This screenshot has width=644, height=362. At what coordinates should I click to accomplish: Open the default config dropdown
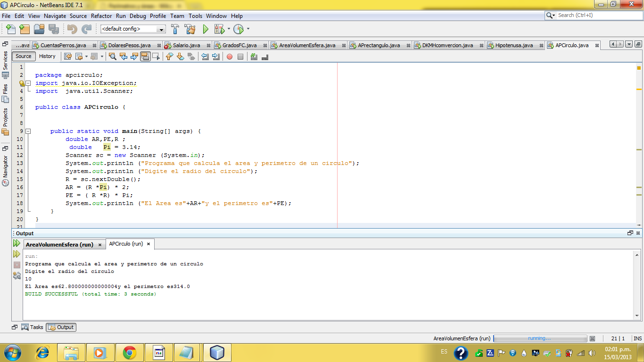162,29
